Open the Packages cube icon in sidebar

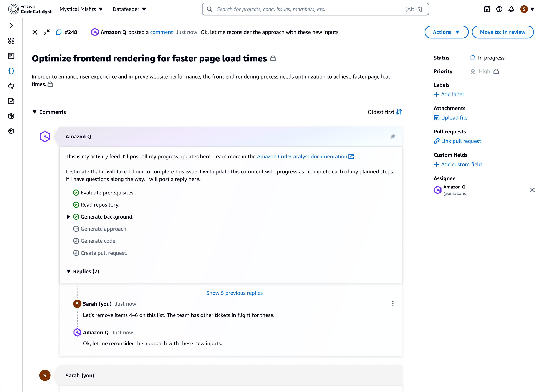(11, 116)
